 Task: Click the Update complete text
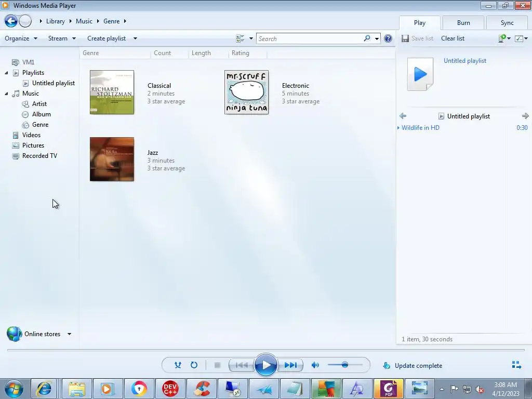pyautogui.click(x=418, y=366)
